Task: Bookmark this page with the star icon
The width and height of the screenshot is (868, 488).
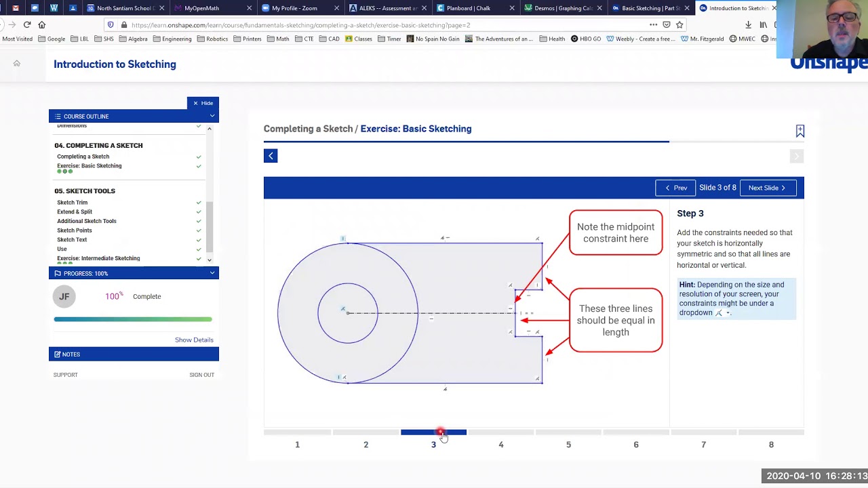Action: [x=679, y=25]
